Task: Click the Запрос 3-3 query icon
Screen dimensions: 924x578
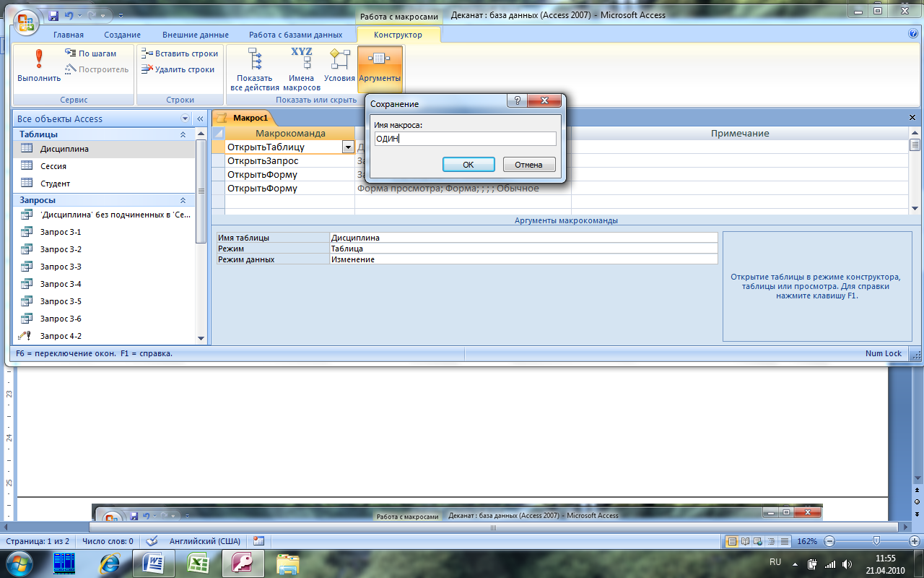Action: 27,267
